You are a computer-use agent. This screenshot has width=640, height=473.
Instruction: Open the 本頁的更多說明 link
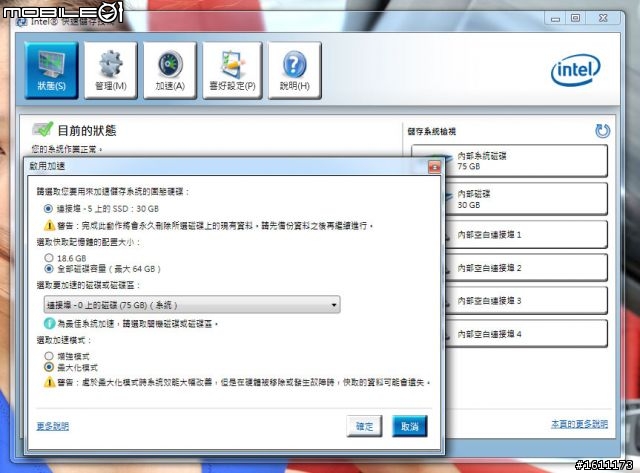point(579,424)
